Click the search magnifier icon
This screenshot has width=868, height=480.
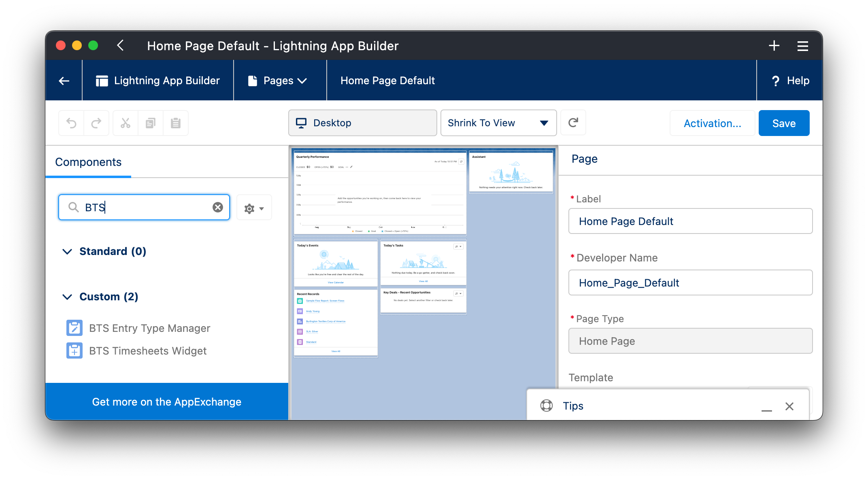[73, 207]
